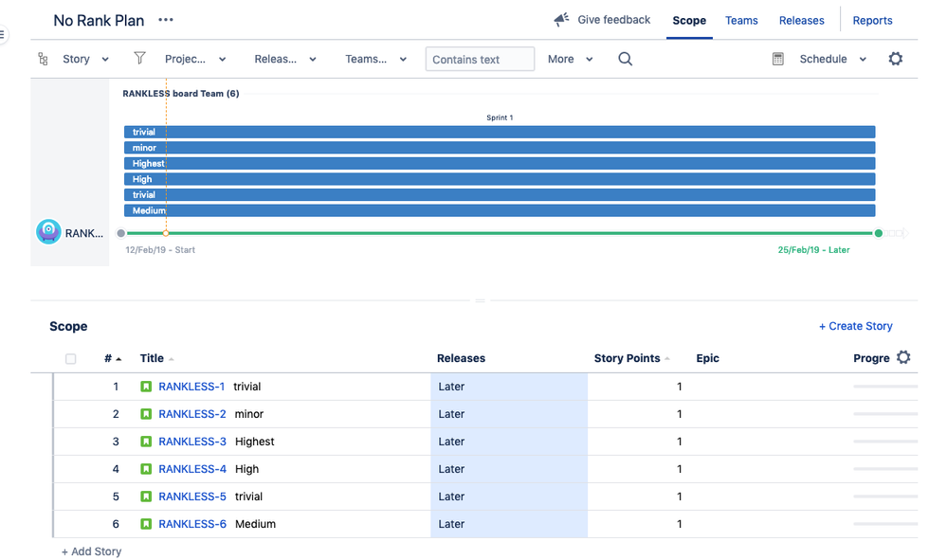Click the green end marker on the timeline
Screen dimensions: 947x560
click(x=879, y=232)
